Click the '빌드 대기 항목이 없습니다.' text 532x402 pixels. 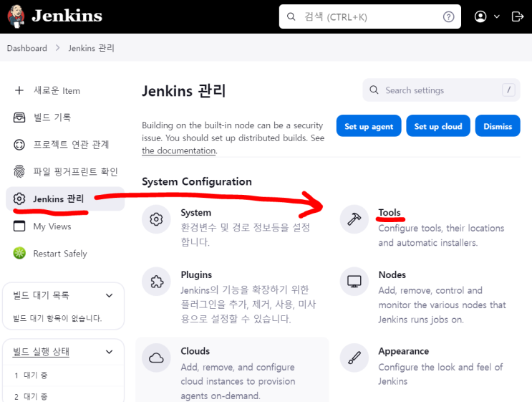pyautogui.click(x=57, y=318)
